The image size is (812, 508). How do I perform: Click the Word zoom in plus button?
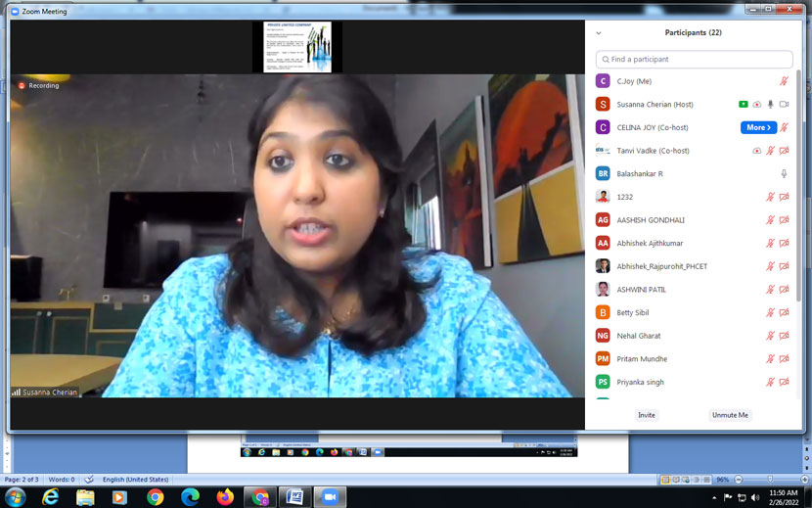(804, 480)
